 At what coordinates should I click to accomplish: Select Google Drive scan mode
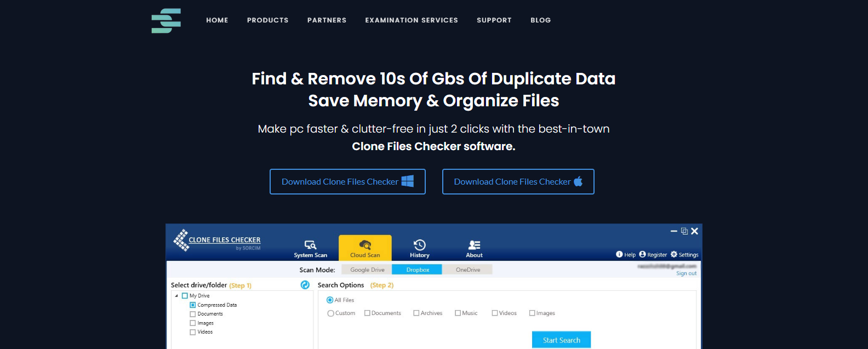point(367,270)
